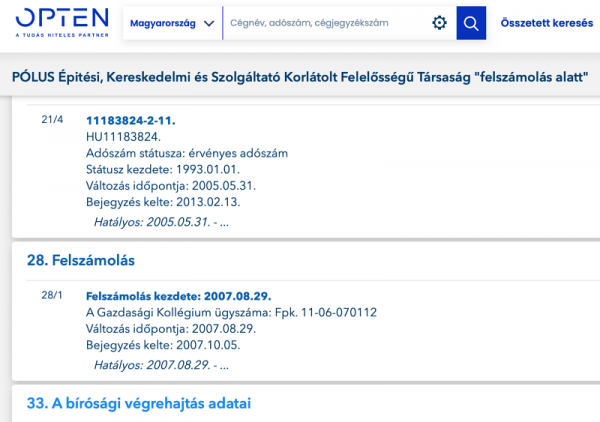The width and height of the screenshot is (600, 422).
Task: Open the Magyarország country dropdown
Action: click(172, 23)
